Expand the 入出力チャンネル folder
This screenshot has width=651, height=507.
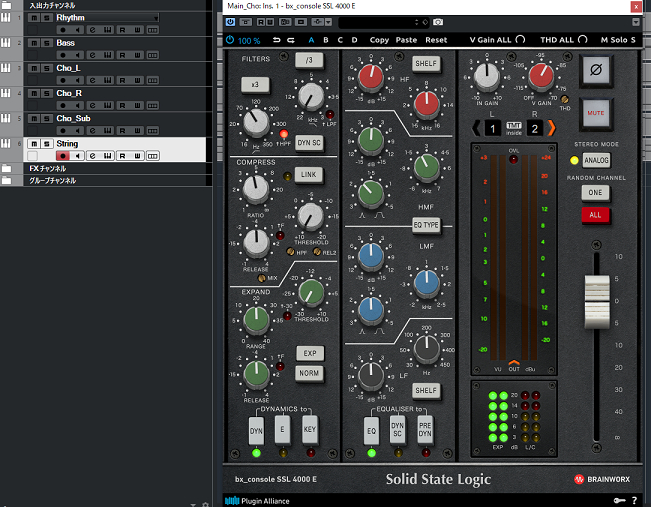[x=7, y=5]
